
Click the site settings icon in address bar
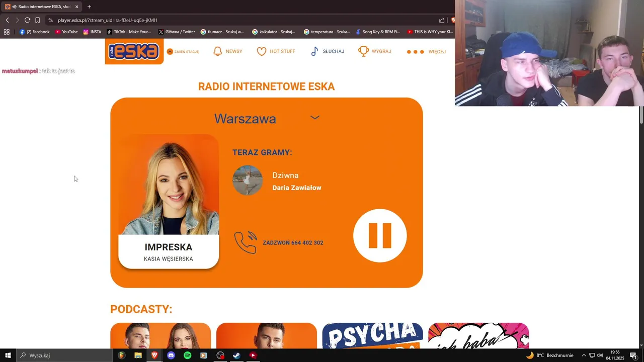(x=50, y=20)
